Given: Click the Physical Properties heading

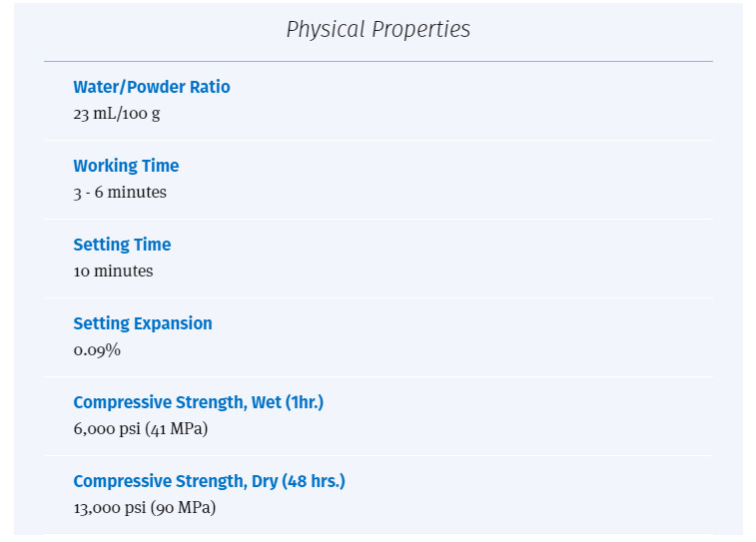Looking at the screenshot, I should (378, 30).
